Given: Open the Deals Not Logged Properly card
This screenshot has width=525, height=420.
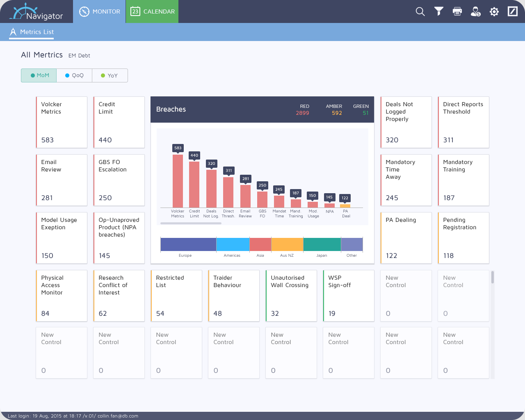Looking at the screenshot, I should 406,122.
